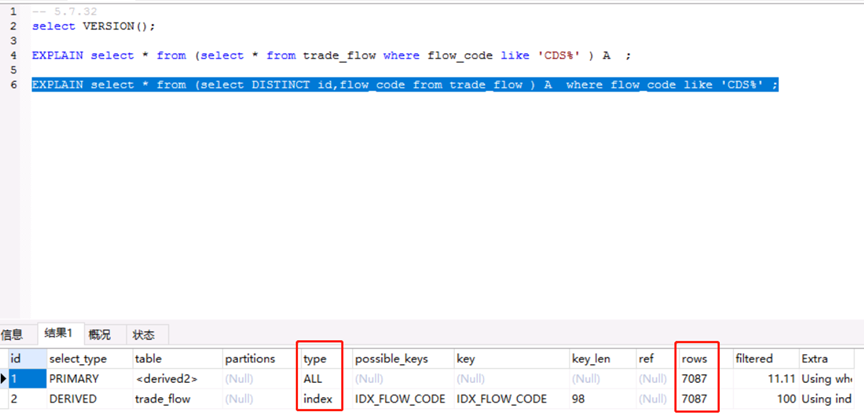
Task: Click line number 4 in the editor gutter
Action: pos(13,55)
